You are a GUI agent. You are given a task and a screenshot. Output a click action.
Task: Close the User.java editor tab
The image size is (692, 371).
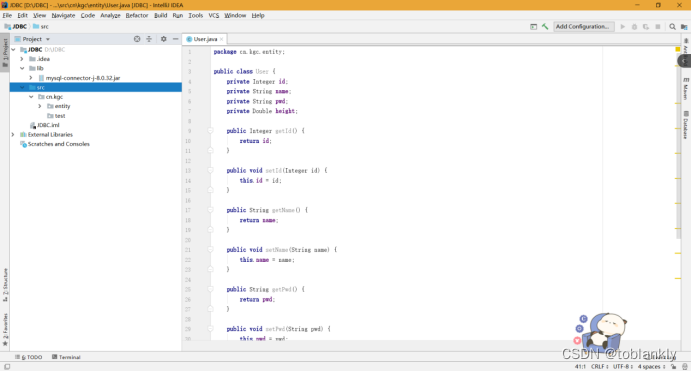(x=222, y=39)
